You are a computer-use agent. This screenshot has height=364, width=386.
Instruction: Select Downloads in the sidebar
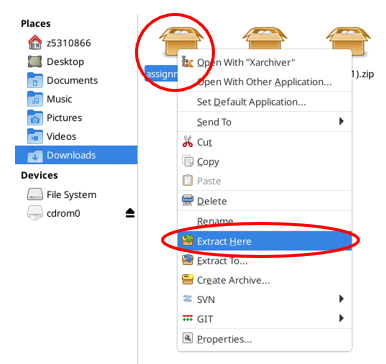coord(76,155)
